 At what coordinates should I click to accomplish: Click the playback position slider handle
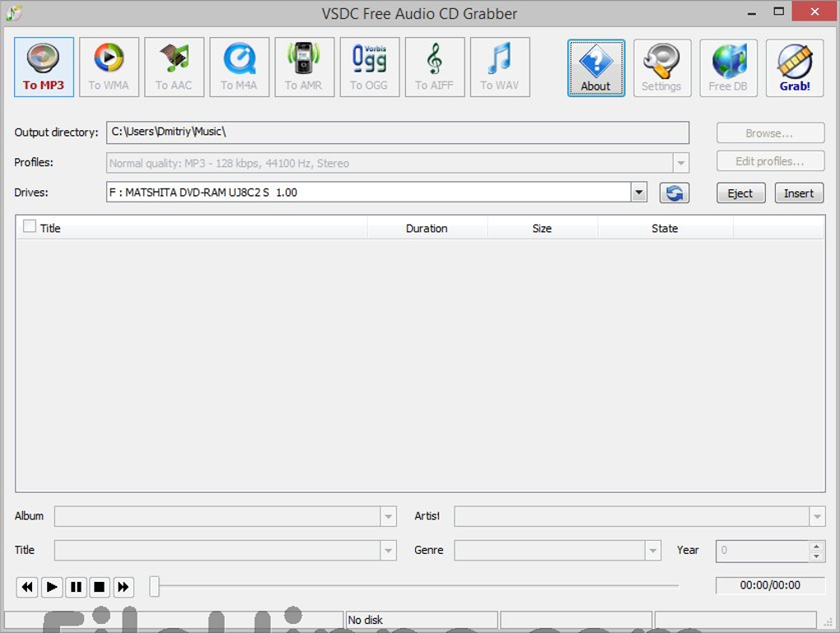pyautogui.click(x=154, y=586)
